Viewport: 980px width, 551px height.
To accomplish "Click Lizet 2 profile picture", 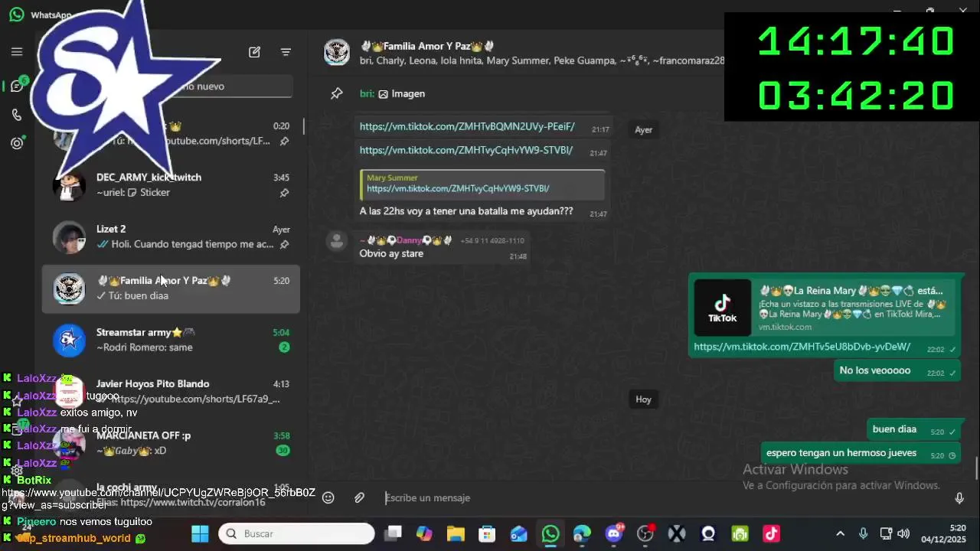I will click(x=69, y=237).
